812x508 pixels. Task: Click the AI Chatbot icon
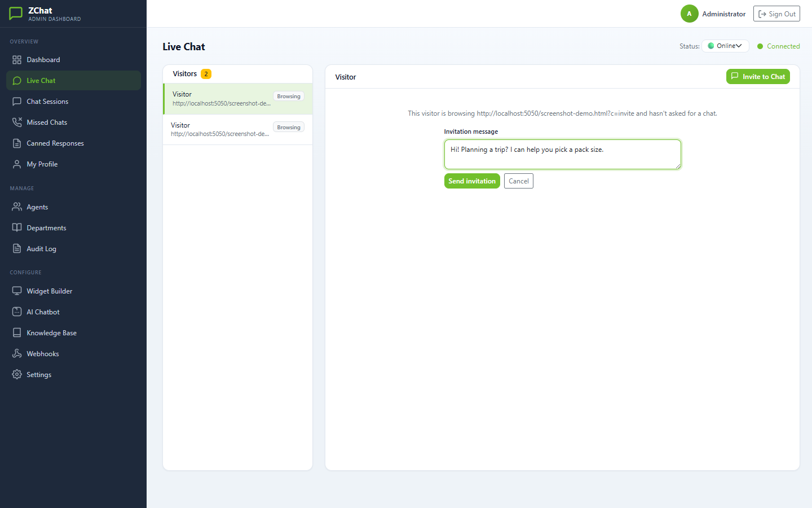click(17, 312)
